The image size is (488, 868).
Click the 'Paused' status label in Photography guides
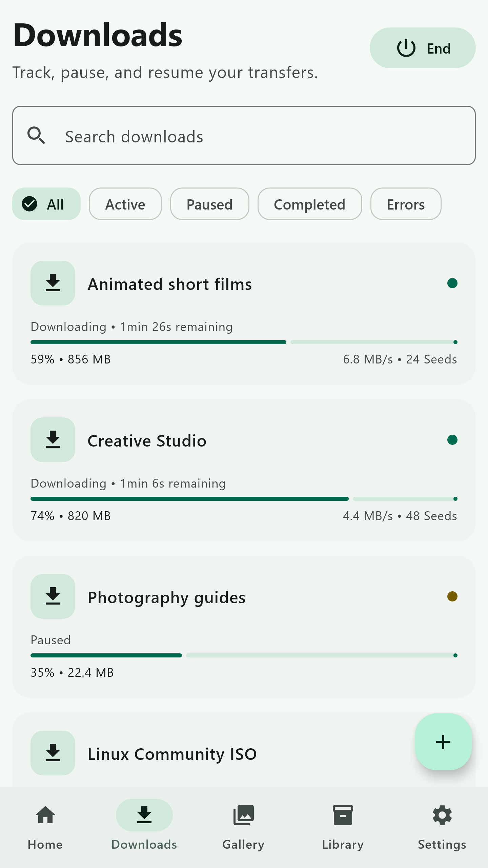[50, 640]
